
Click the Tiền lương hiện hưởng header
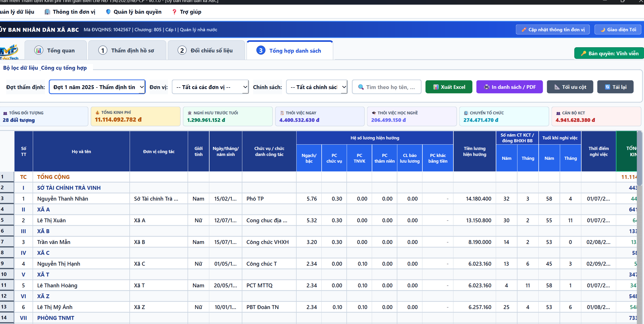tap(475, 152)
